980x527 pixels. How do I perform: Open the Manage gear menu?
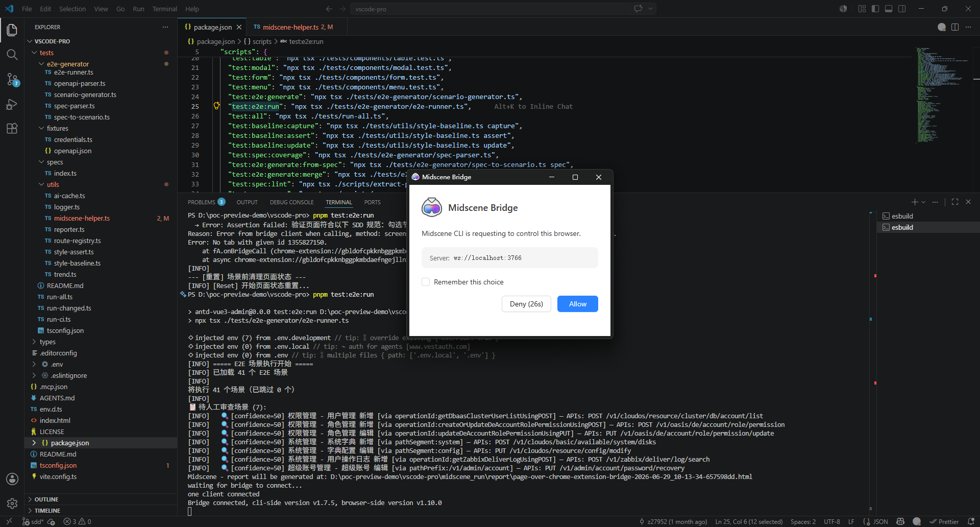pyautogui.click(x=12, y=504)
